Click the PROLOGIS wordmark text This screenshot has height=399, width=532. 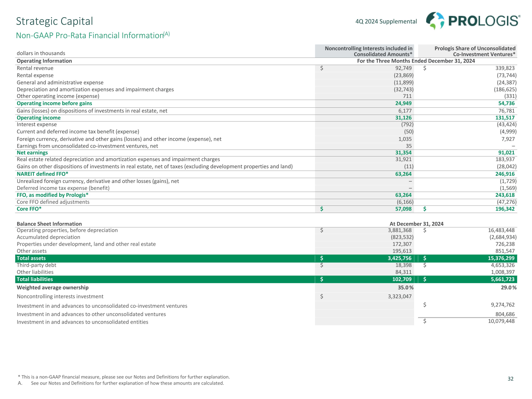point(484,21)
